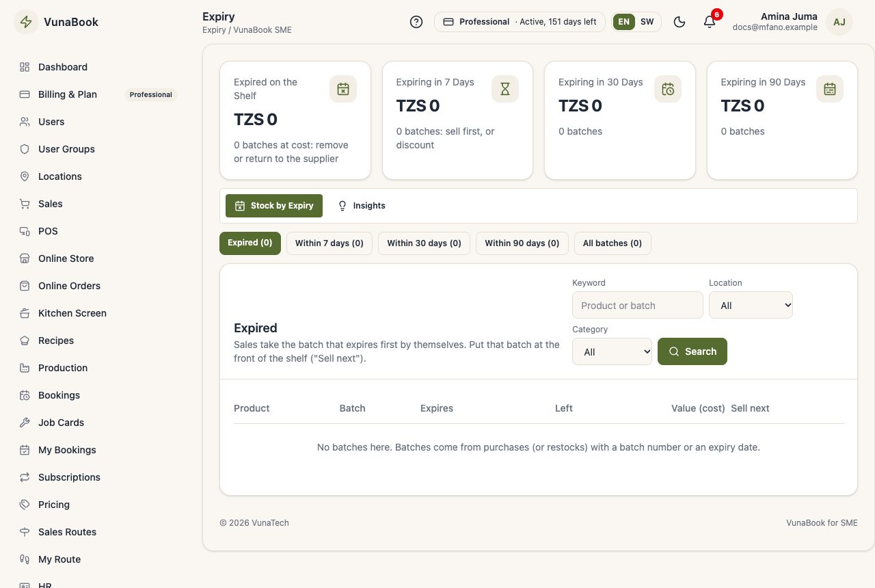Click the Online Store icon in sidebar
Viewport: 875px width, 588px height.
pyautogui.click(x=25, y=258)
